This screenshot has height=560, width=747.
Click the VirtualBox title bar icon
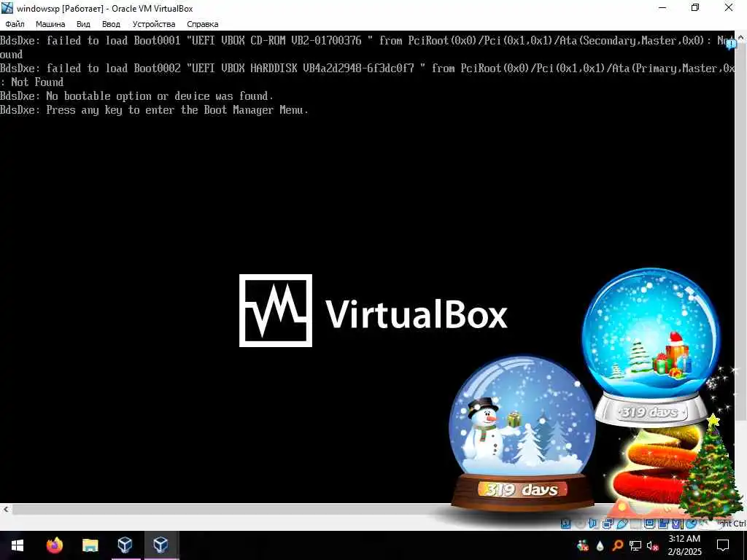pyautogui.click(x=7, y=8)
